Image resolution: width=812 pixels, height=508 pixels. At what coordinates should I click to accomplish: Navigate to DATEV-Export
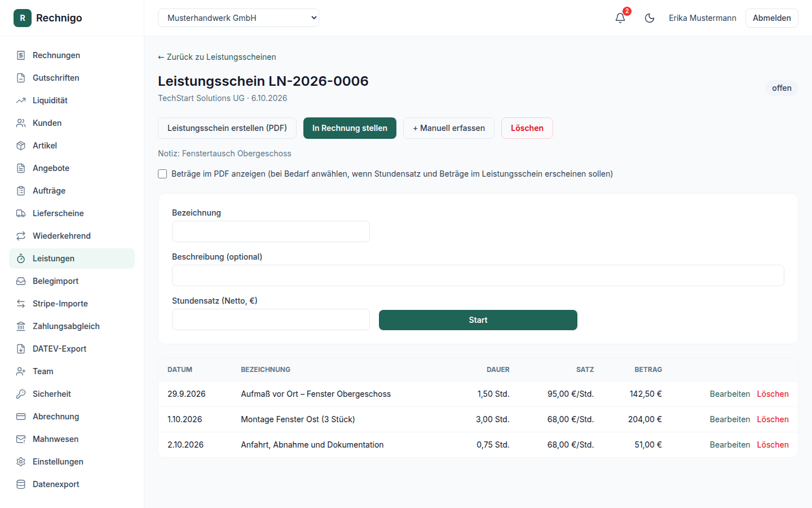click(x=72, y=349)
